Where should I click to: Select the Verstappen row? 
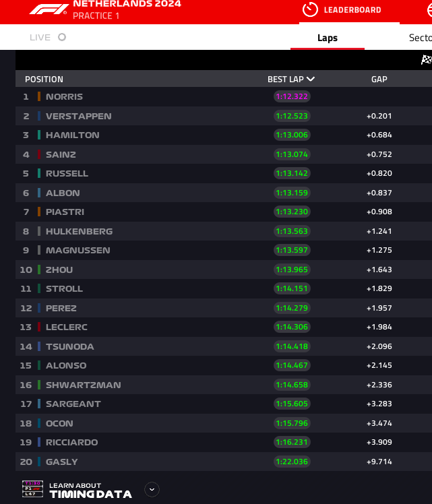click(x=224, y=116)
